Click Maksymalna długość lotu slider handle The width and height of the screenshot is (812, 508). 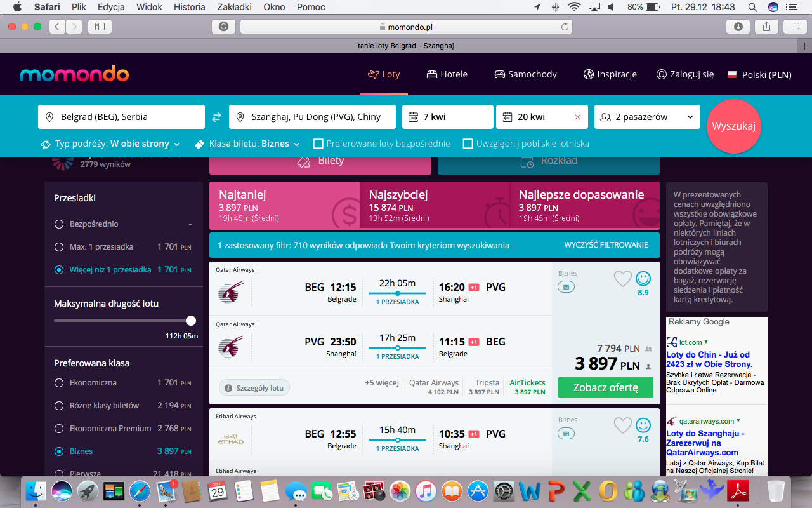(191, 321)
